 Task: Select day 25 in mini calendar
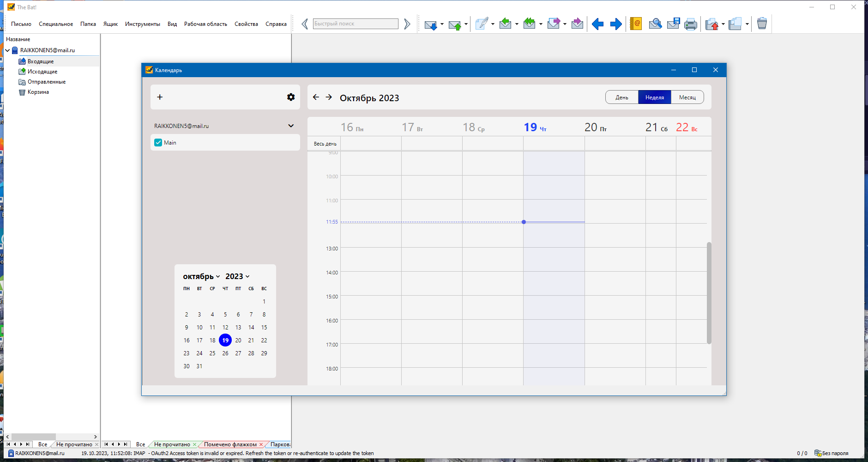pos(212,353)
